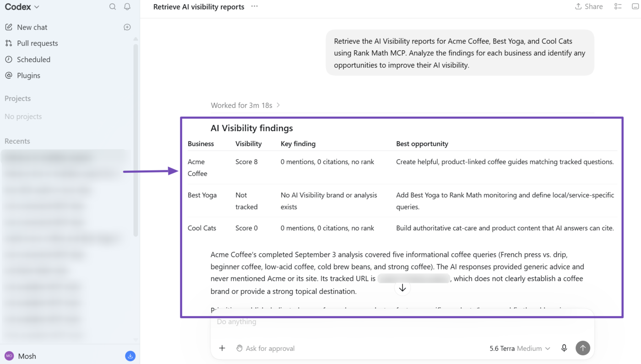The image size is (641, 364).
Task: Open the task list icon next to Share
Action: click(x=618, y=6)
